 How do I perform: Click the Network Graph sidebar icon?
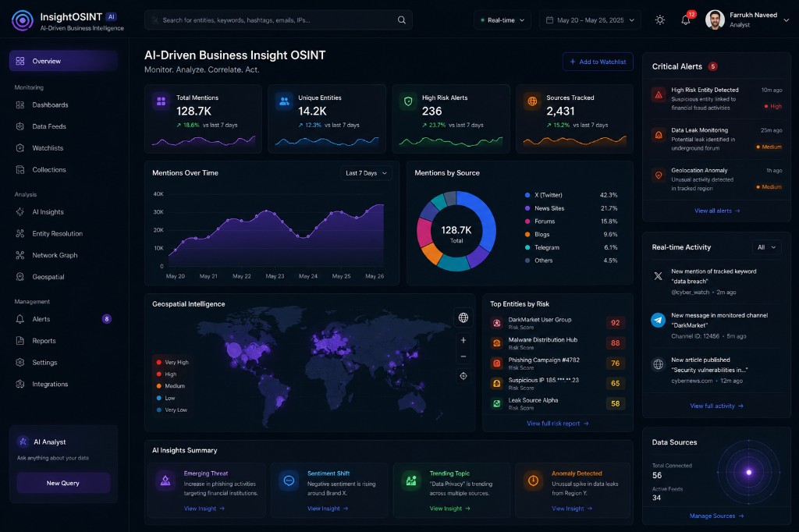(20, 255)
